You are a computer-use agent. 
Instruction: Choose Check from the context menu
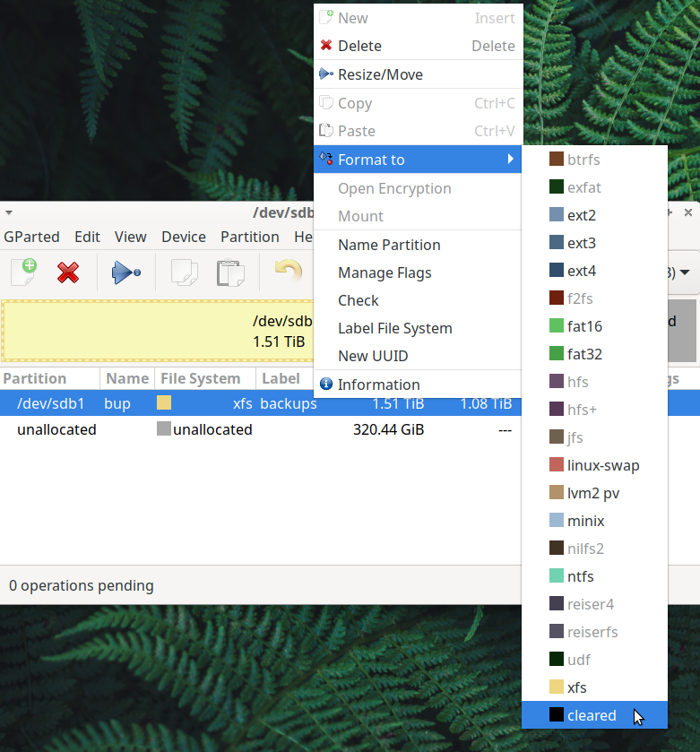418,300
